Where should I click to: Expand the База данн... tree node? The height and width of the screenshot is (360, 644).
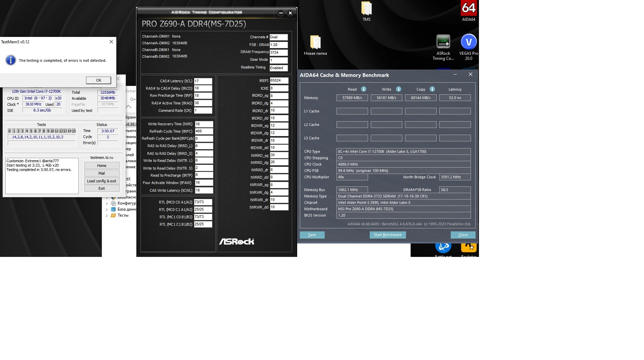[x=107, y=209]
